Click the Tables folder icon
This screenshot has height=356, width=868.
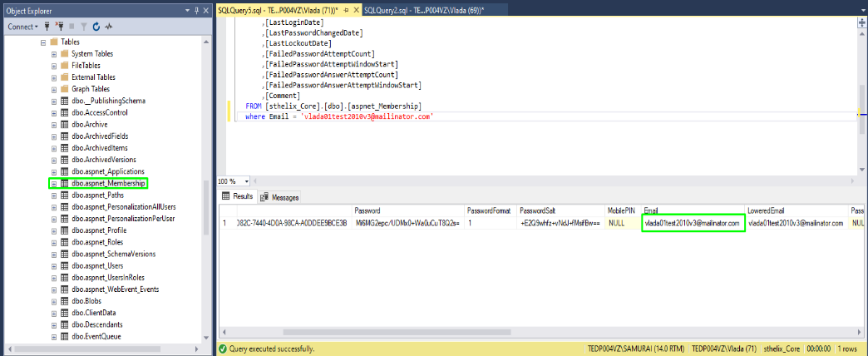[54, 42]
